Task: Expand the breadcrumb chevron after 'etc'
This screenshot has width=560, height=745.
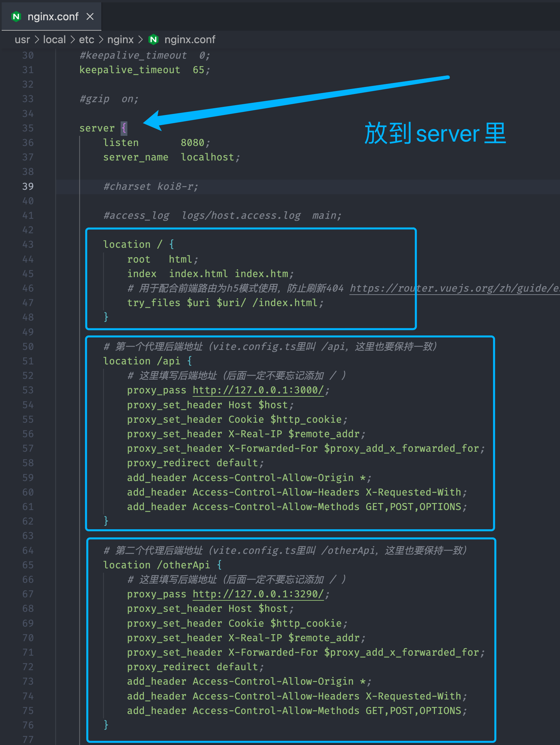Action: [x=101, y=40]
